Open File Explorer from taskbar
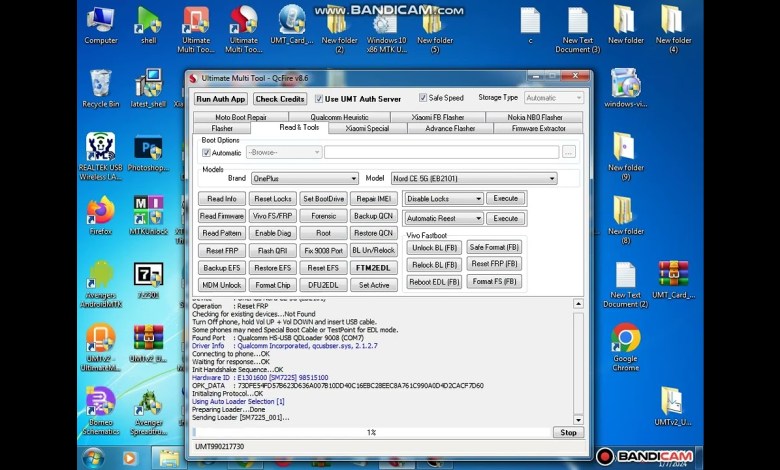Image resolution: width=780 pixels, height=470 pixels. tap(168, 458)
